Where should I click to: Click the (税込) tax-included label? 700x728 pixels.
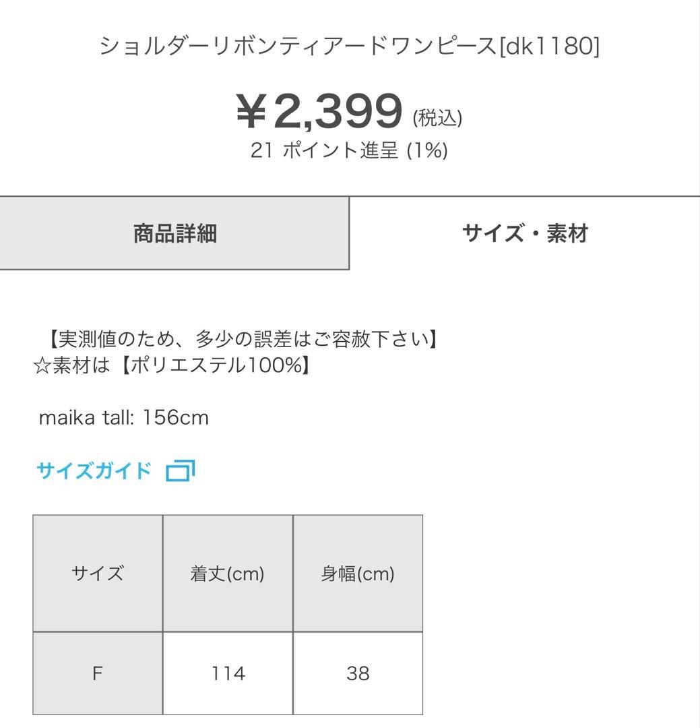tap(437, 117)
